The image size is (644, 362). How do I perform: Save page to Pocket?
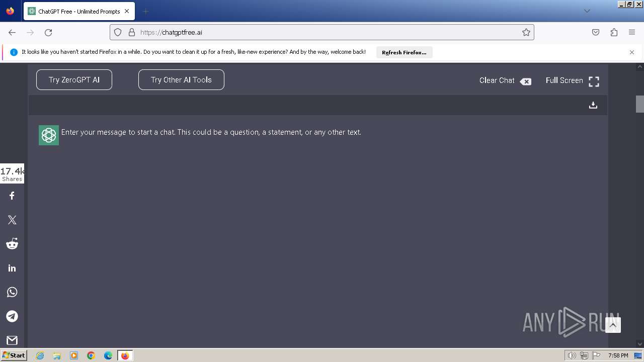(x=596, y=32)
